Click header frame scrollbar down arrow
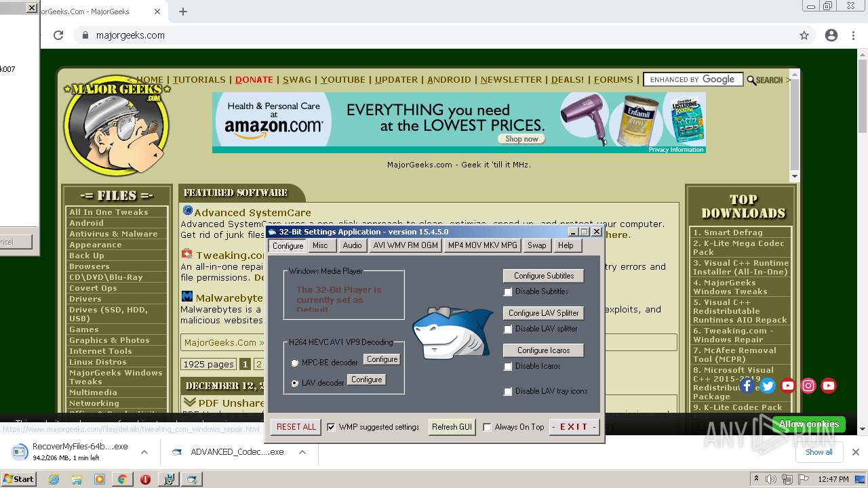The height and width of the screenshot is (488, 868). tap(795, 176)
